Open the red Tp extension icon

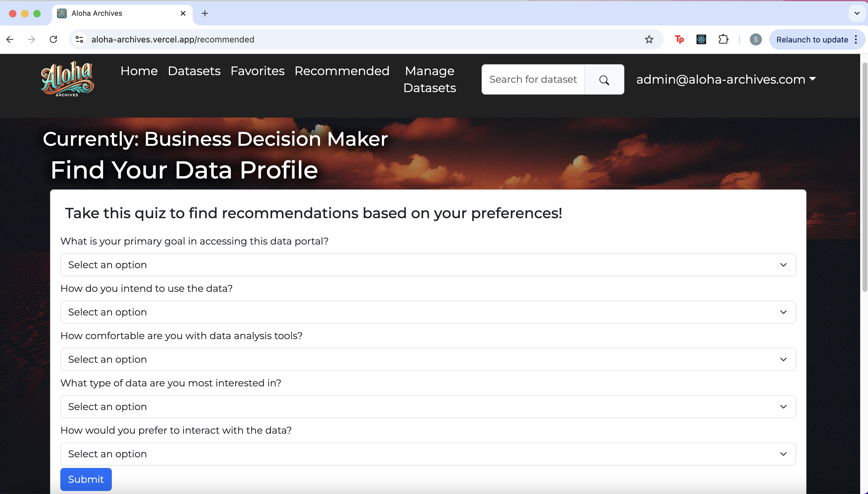(679, 39)
